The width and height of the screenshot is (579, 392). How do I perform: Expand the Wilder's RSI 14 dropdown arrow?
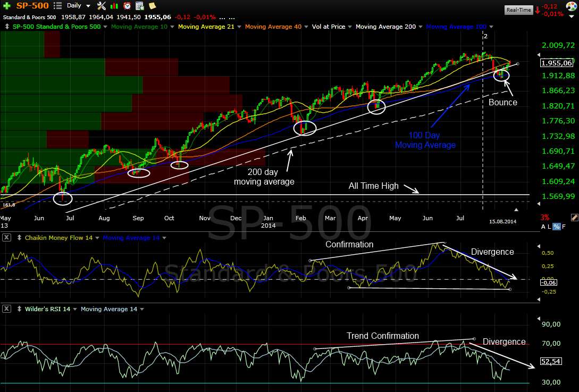[75, 309]
